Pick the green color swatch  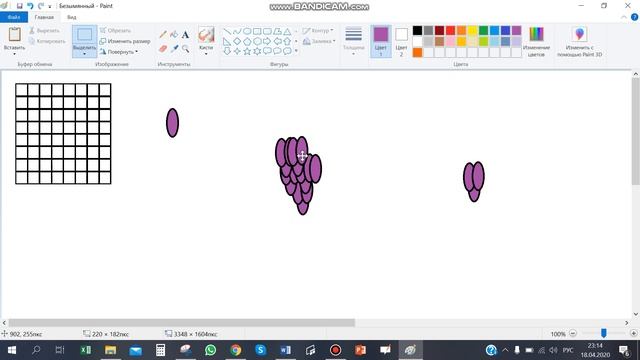(x=483, y=31)
